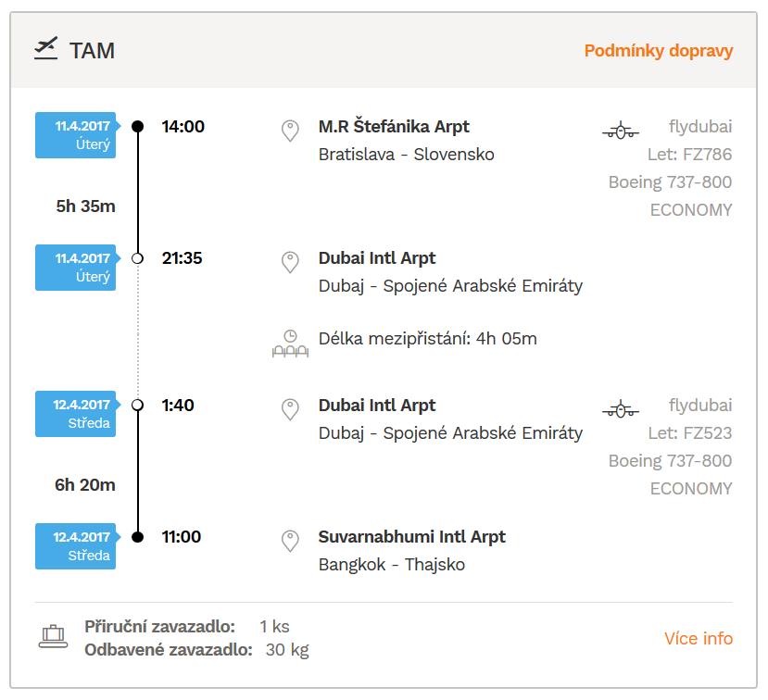Click the layover waiting-seats clock icon
The image size is (768, 700).
[x=290, y=344]
